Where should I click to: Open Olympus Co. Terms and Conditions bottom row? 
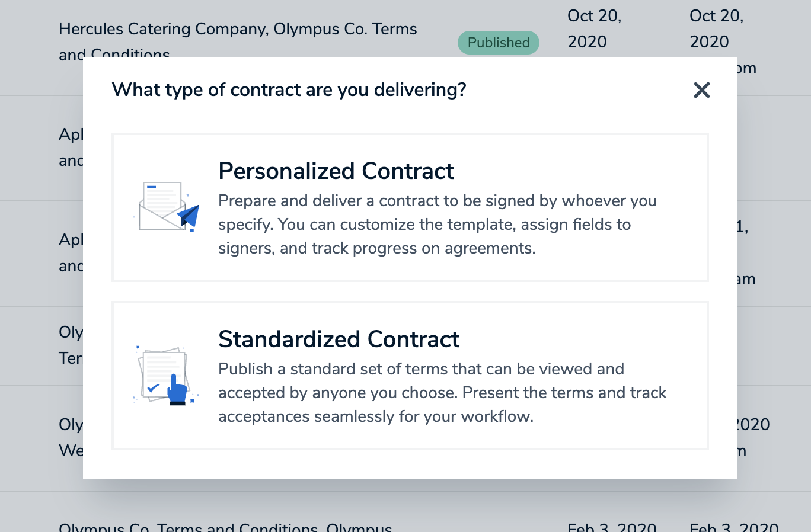pos(225,527)
